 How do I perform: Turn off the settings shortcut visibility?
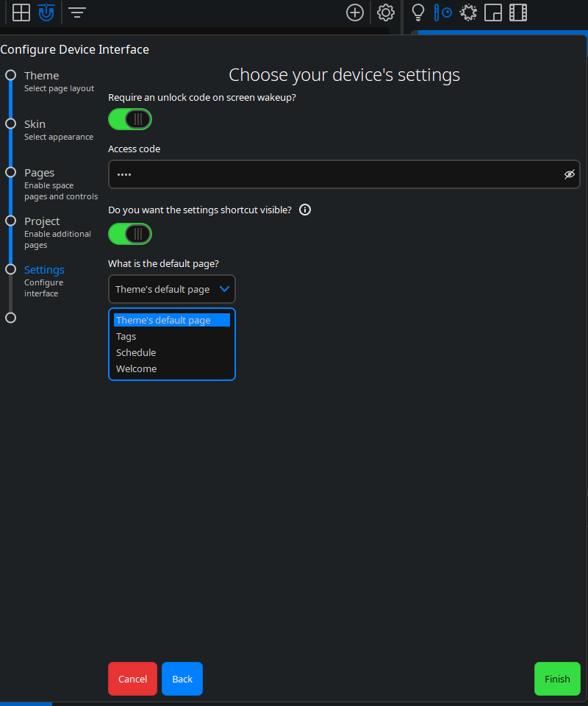pyautogui.click(x=130, y=234)
